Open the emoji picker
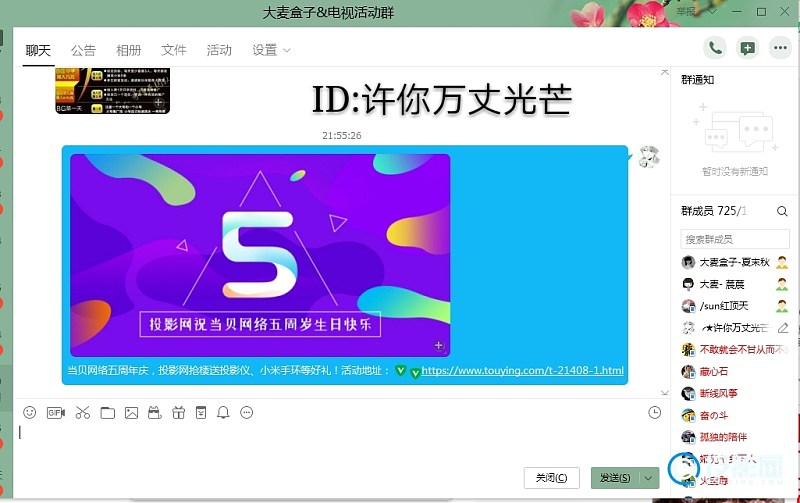This screenshot has width=800, height=503. pyautogui.click(x=30, y=412)
